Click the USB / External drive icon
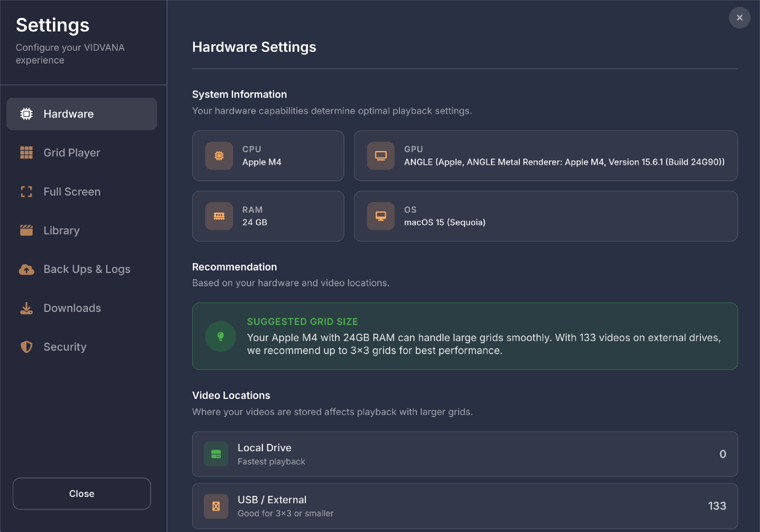 click(216, 506)
